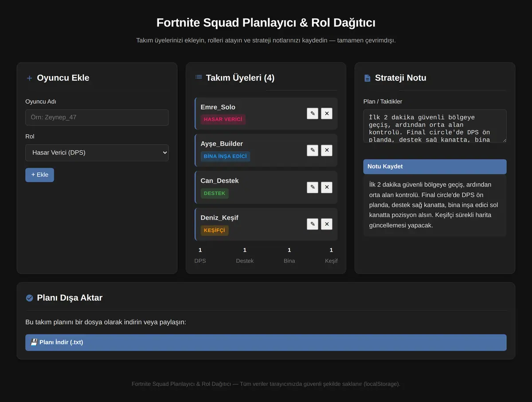This screenshot has width=532, height=402.
Task: Click the document icon beside Strateji Notu
Action: click(x=367, y=78)
